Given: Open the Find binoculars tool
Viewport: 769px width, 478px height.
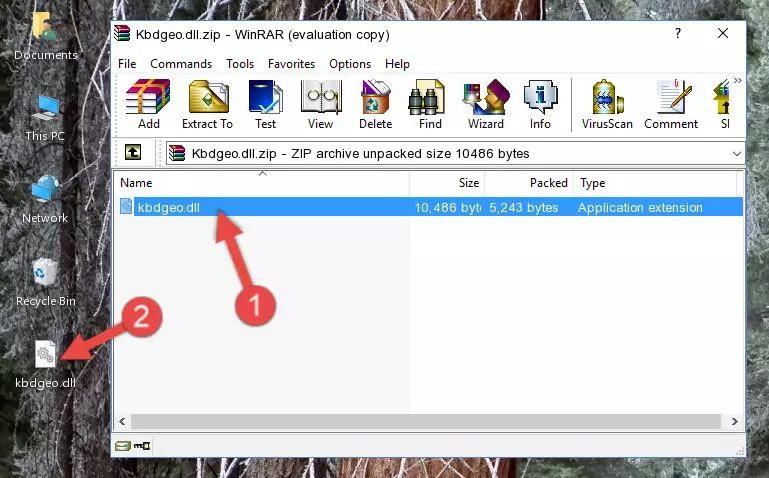Looking at the screenshot, I should point(430,104).
